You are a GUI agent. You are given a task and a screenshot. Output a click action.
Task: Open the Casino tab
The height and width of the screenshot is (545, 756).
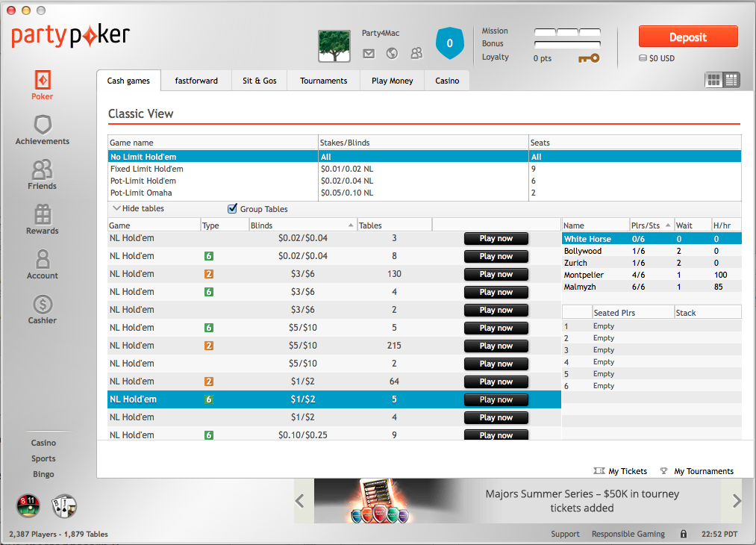[447, 81]
